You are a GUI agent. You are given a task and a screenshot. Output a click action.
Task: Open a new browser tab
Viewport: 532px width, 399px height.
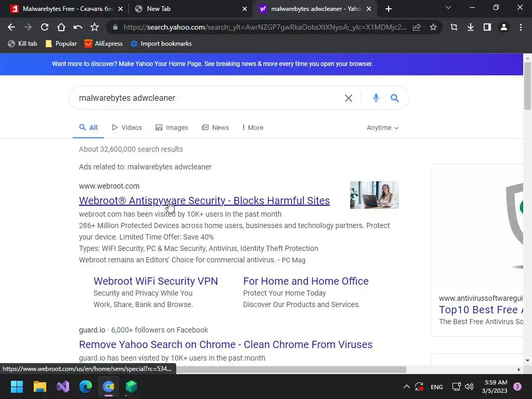[x=389, y=9]
